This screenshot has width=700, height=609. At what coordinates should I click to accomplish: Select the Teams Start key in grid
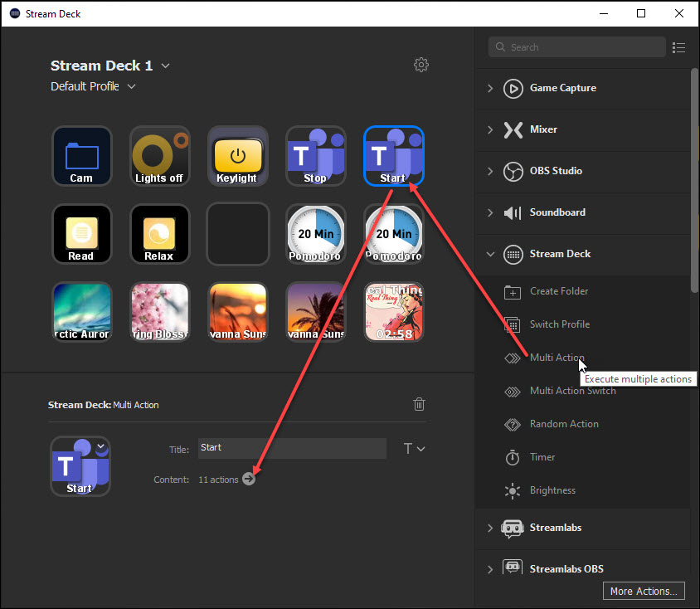point(394,156)
